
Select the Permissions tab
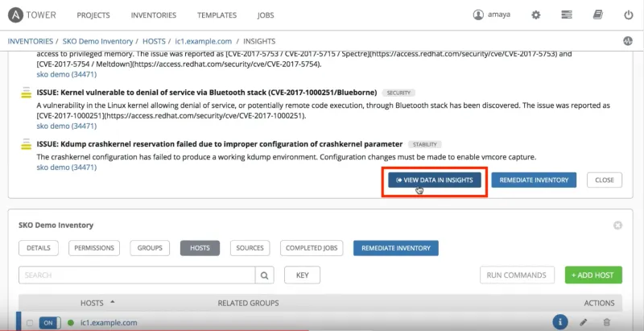pyautogui.click(x=93, y=248)
